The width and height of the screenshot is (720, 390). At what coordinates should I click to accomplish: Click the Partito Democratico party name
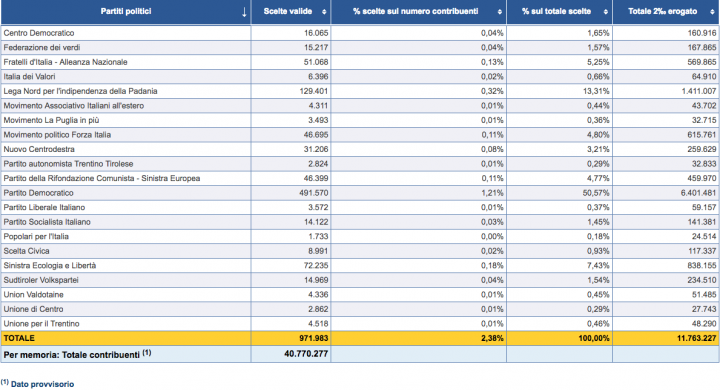(39, 193)
